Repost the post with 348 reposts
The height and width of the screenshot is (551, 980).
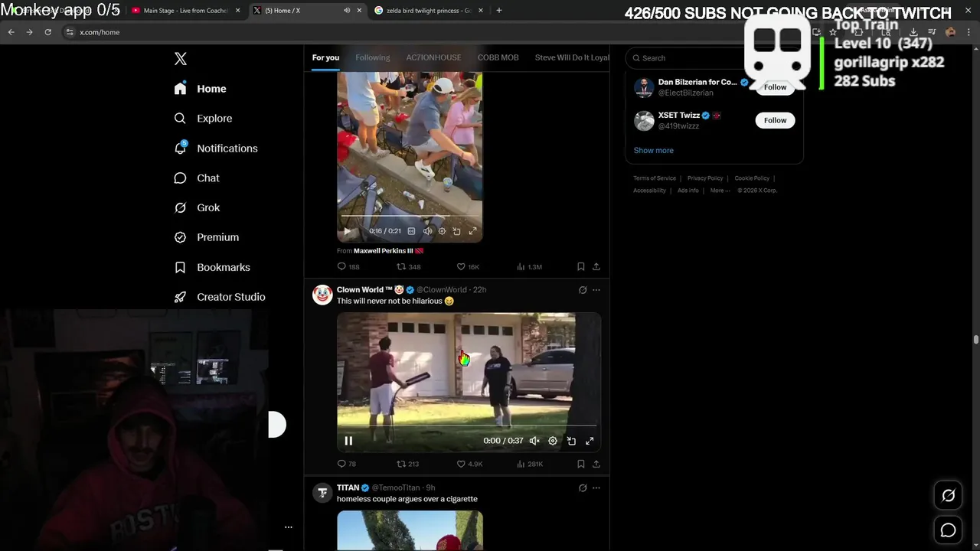click(409, 266)
